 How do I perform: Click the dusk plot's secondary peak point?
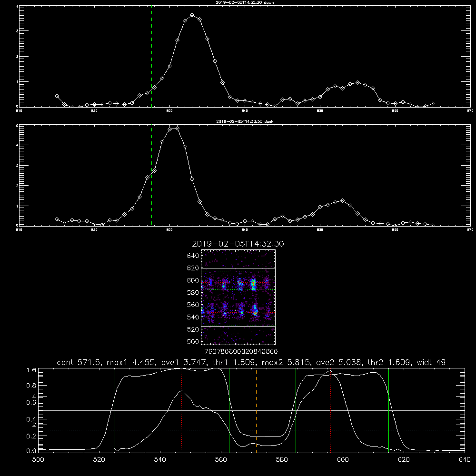click(342, 201)
